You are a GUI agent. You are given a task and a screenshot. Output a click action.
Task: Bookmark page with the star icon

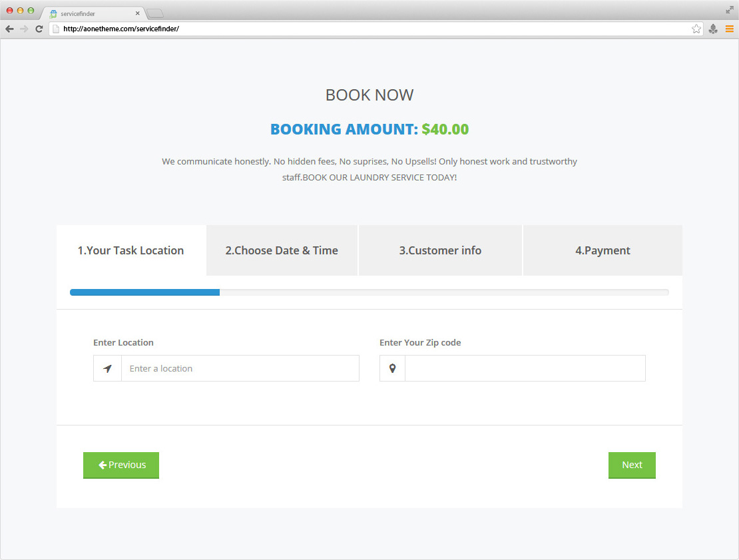click(696, 29)
